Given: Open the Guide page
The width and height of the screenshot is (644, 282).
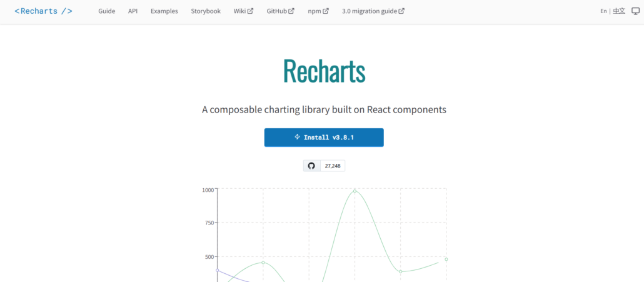Looking at the screenshot, I should tap(106, 11).
